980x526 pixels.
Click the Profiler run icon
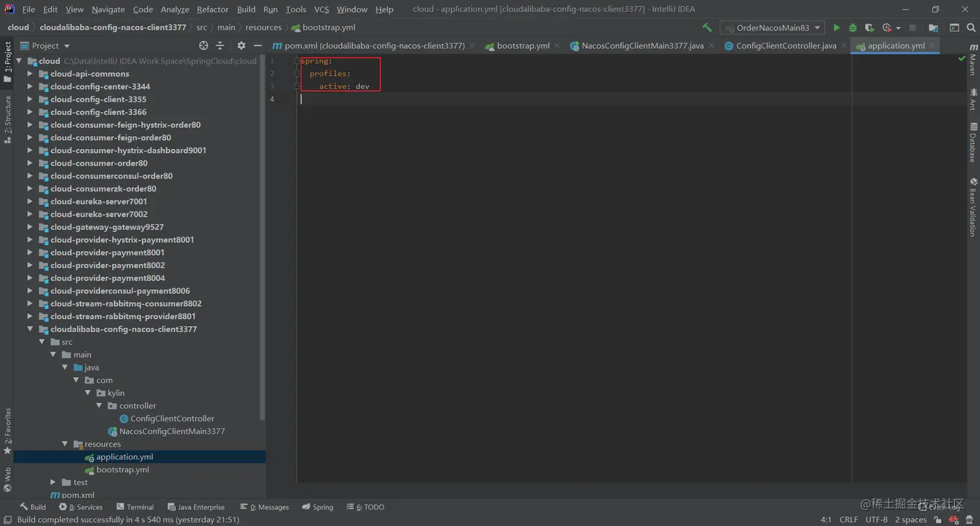[887, 28]
